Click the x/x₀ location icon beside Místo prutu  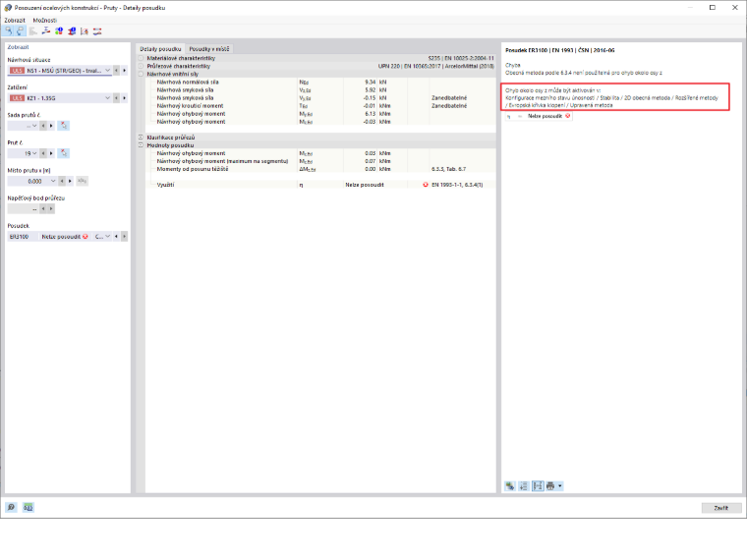click(x=82, y=181)
